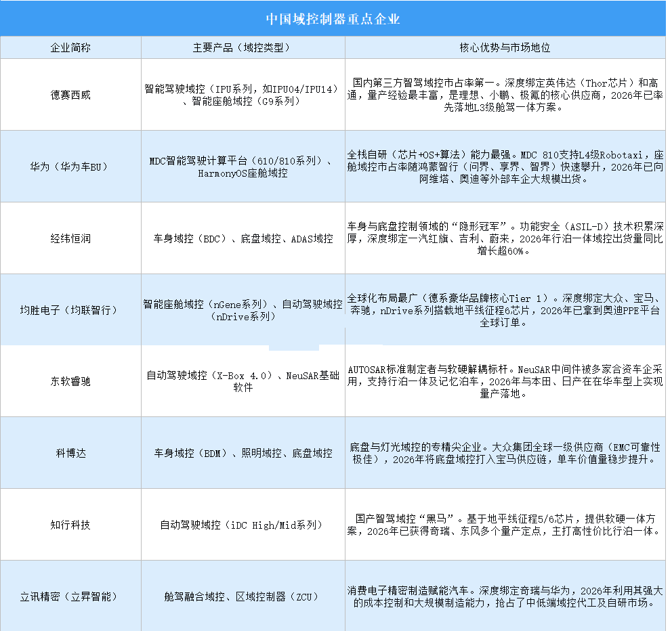Click the 全栈自研 description for 华为
The height and width of the screenshot is (631, 672).
click(x=505, y=167)
